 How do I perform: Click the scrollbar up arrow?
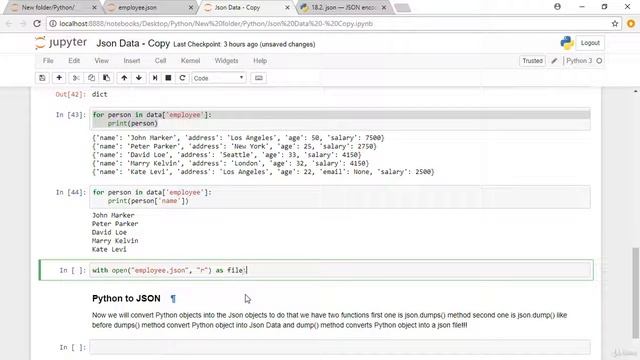pyautogui.click(x=636, y=91)
